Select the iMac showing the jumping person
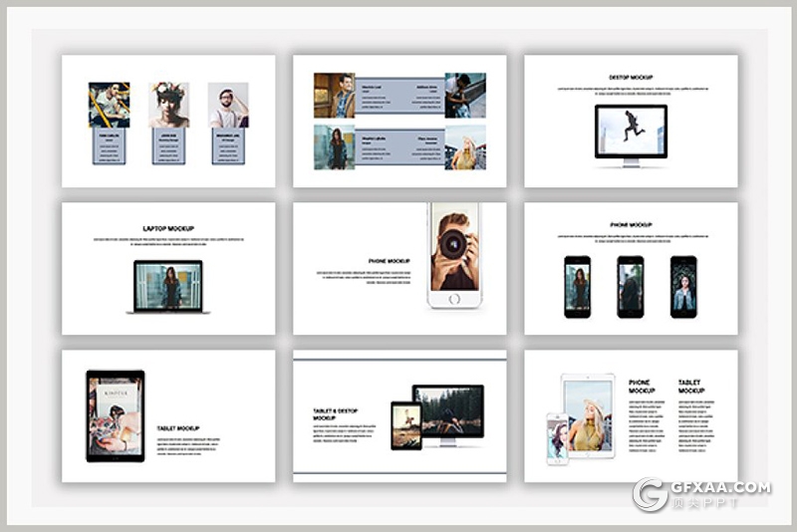The height and width of the screenshot is (532, 797). (x=630, y=133)
